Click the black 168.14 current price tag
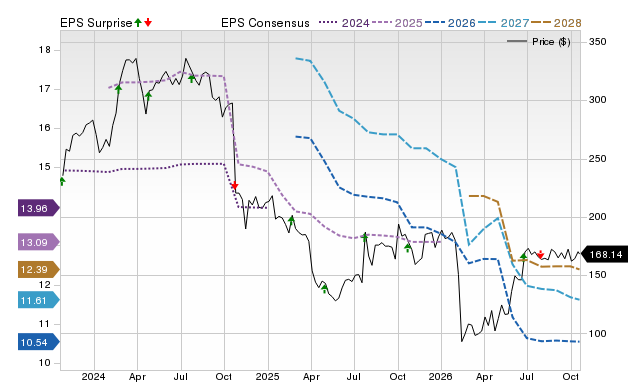Viewport: 640px width, 382px height. [x=604, y=255]
